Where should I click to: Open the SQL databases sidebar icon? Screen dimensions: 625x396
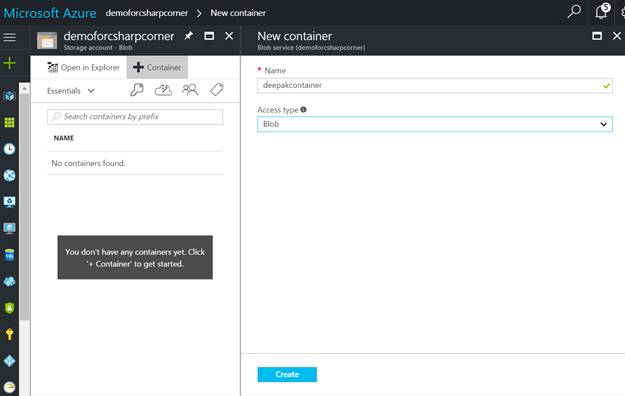pyautogui.click(x=9, y=255)
